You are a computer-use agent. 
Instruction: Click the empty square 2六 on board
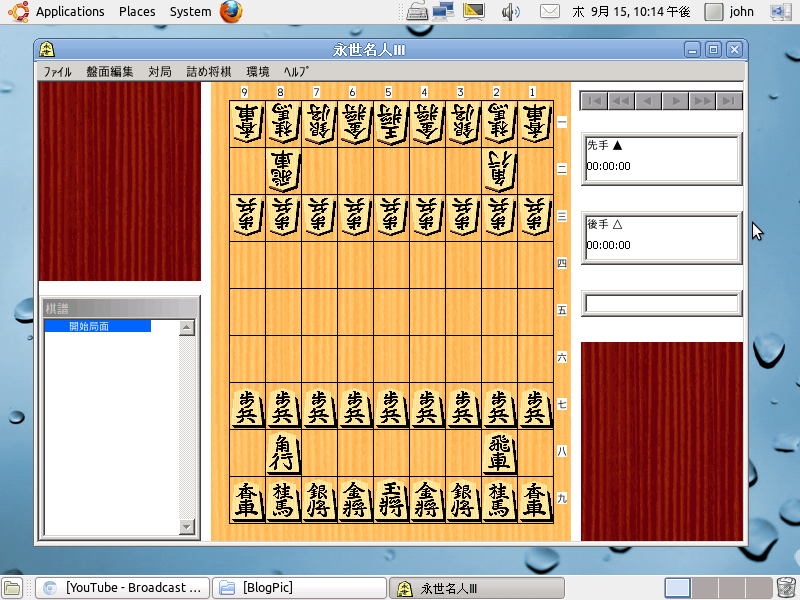point(499,359)
